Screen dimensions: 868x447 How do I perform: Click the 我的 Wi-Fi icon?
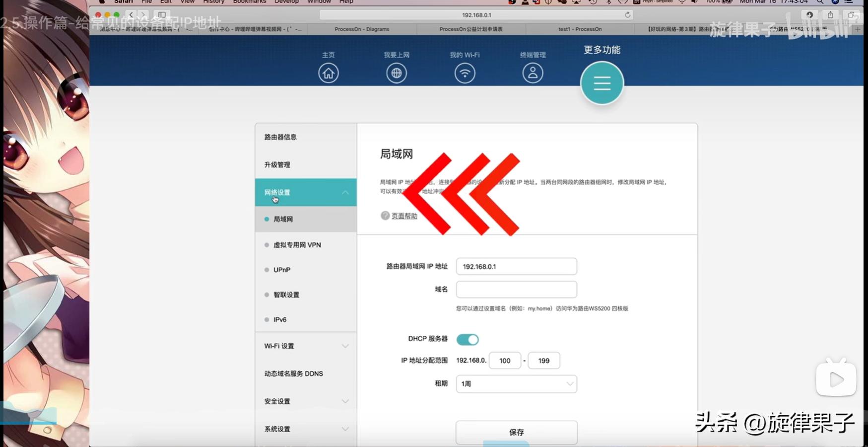465,73
